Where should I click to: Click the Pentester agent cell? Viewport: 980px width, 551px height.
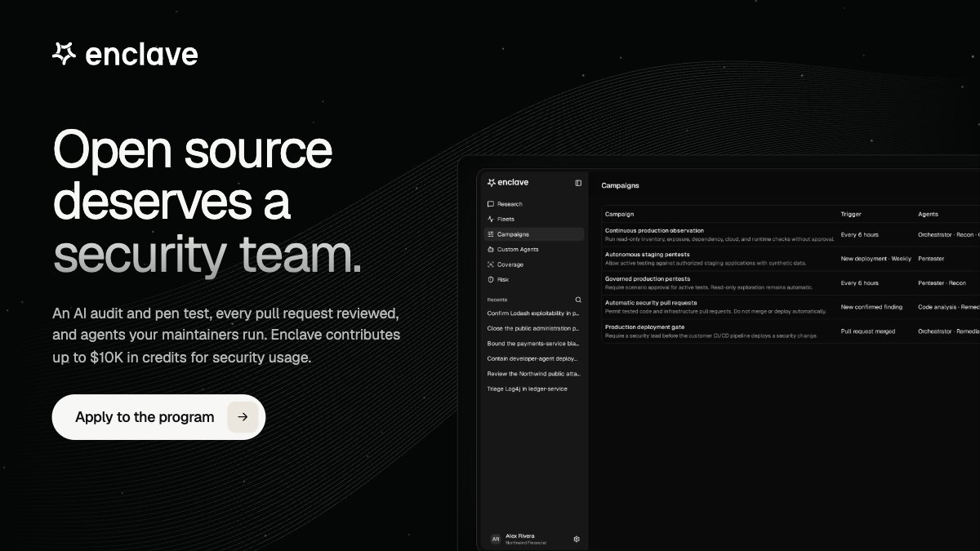[931, 259]
